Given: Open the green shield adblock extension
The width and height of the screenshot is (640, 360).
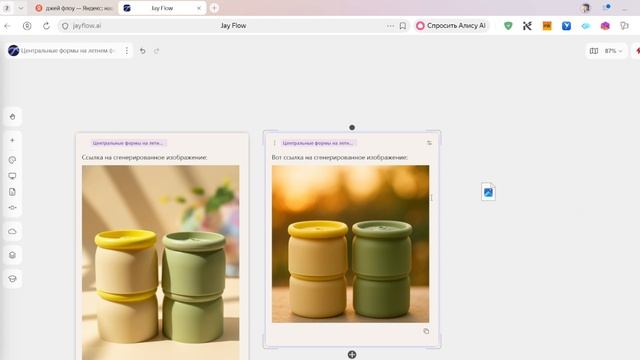Looking at the screenshot, I should point(508,26).
